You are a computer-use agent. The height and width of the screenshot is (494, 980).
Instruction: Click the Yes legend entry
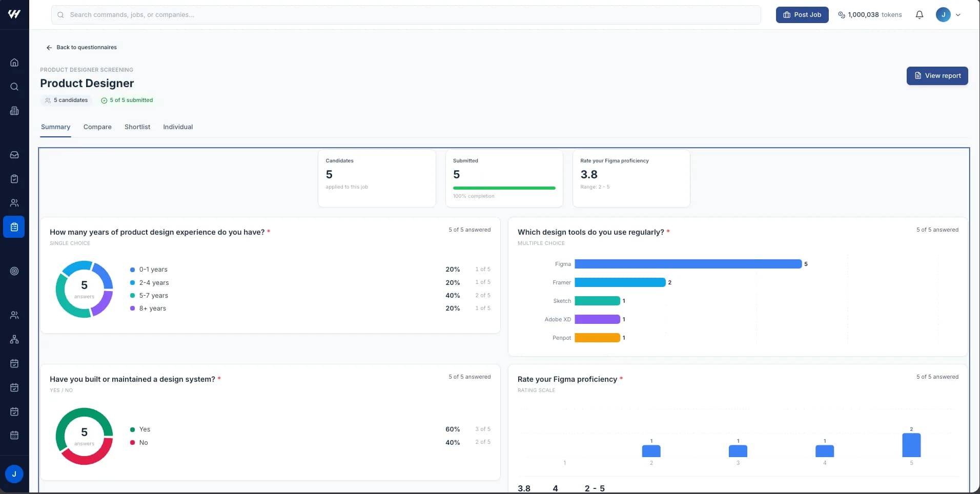tap(310, 429)
